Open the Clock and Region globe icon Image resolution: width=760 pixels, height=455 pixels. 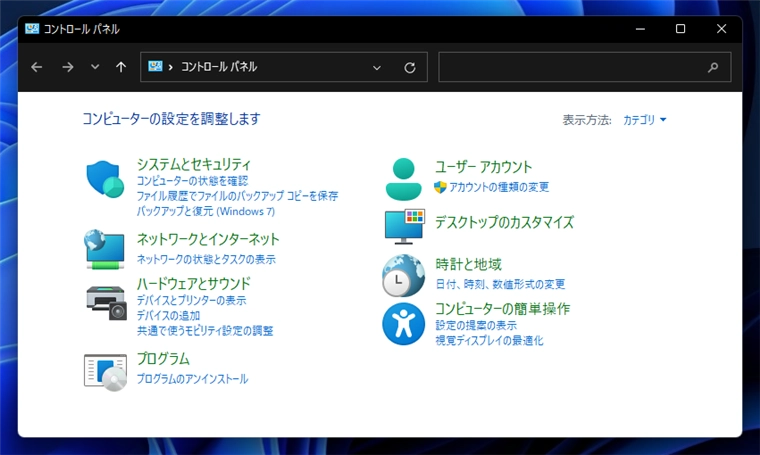[x=403, y=275]
